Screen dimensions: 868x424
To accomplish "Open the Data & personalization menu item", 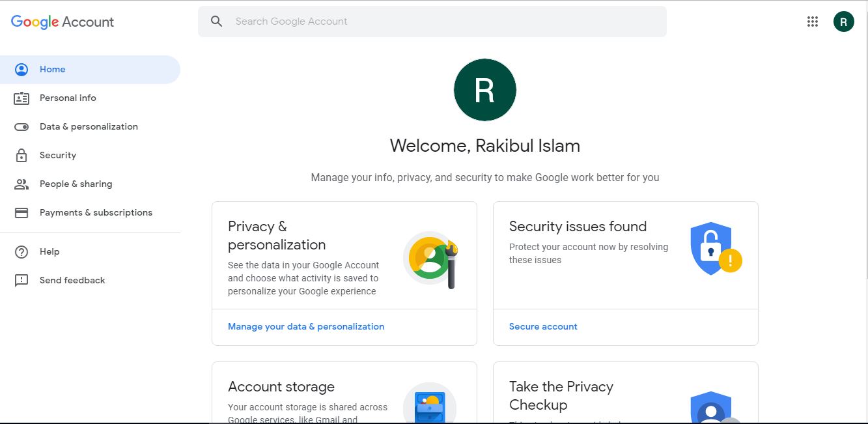I will pos(89,127).
